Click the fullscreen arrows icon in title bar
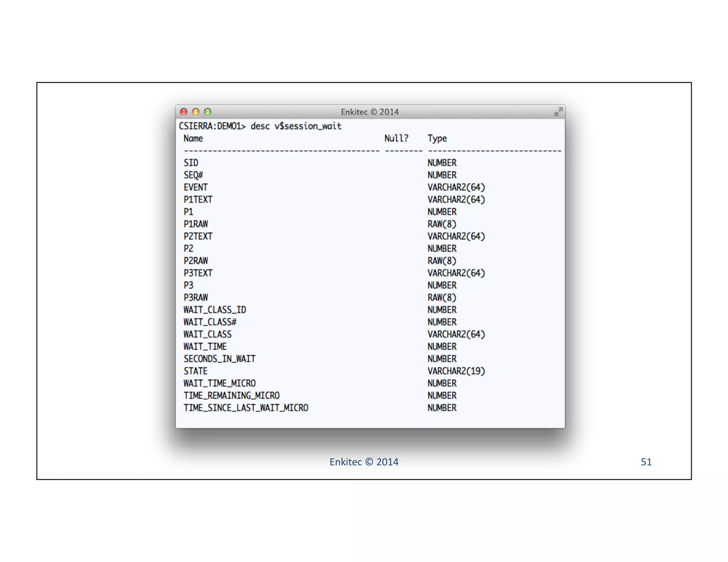Screen dimensions: 728x562 [x=558, y=112]
